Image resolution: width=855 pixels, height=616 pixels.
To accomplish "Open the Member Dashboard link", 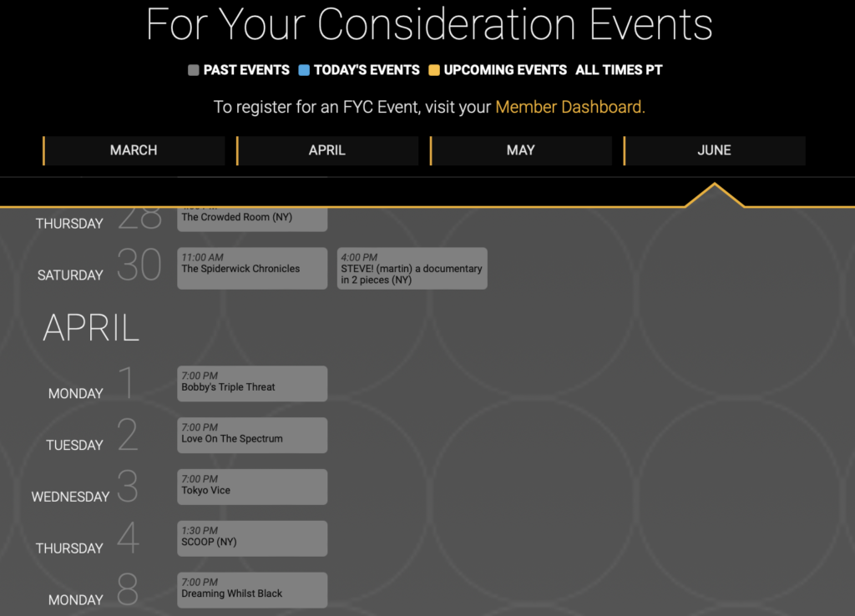I will (569, 107).
